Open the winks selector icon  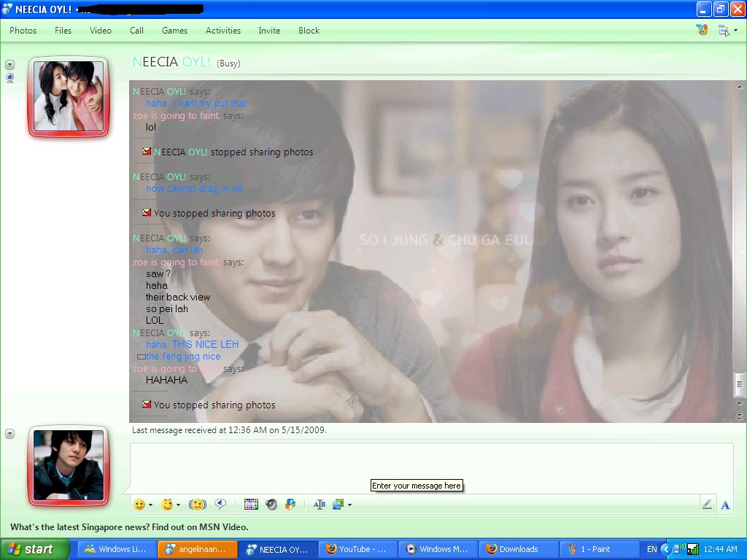(167, 505)
